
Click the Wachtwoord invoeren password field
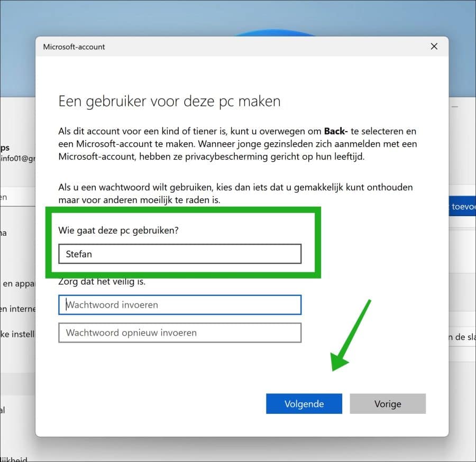click(x=180, y=305)
